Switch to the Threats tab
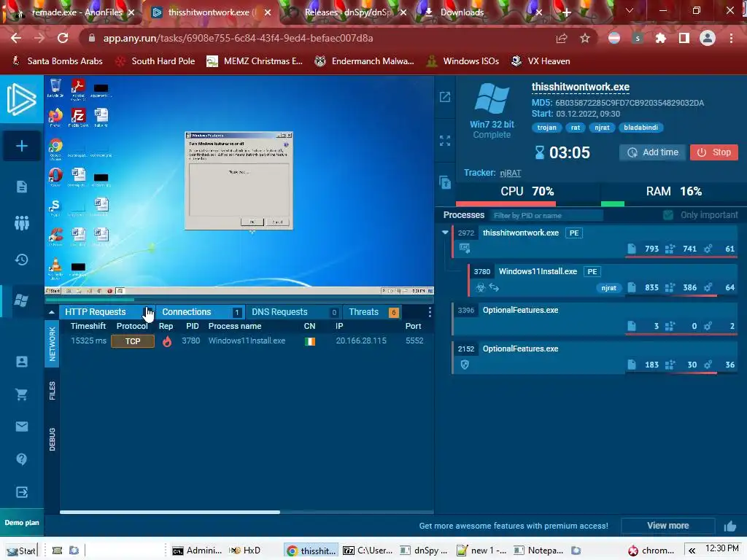Image resolution: width=747 pixels, height=560 pixels. [x=371, y=312]
